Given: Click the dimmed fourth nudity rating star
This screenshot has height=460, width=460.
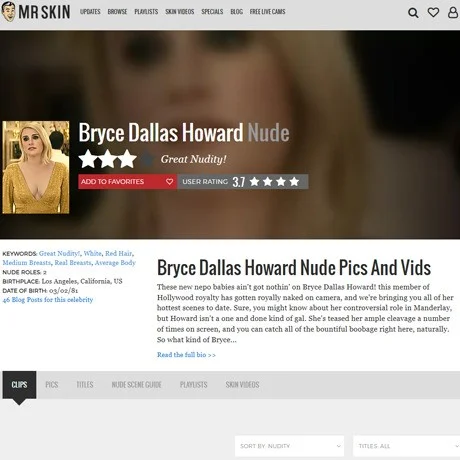Looking at the screenshot, I should tap(147, 159).
